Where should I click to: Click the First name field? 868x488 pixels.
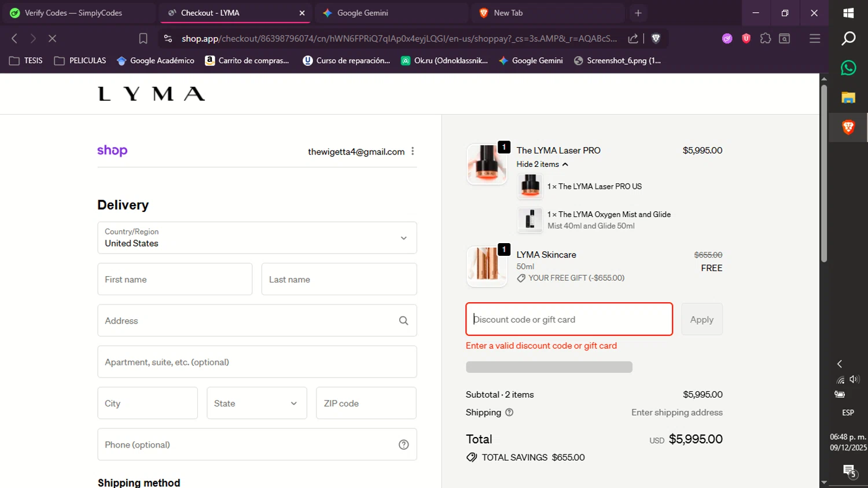175,279
